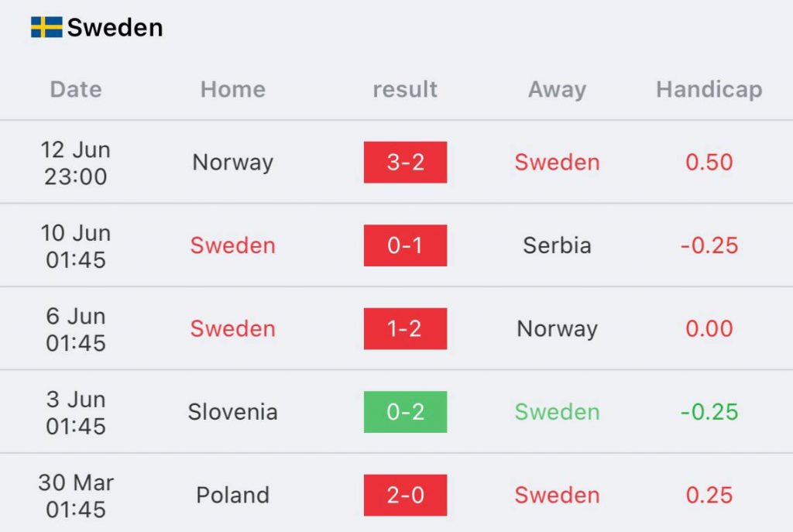Viewport: 793px width, 532px height.
Task: Select the 0.50 handicap value
Action: point(709,163)
